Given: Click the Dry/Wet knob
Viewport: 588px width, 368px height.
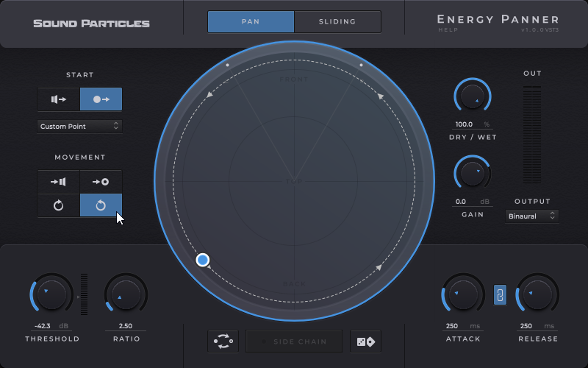Looking at the screenshot, I should click(x=472, y=96).
